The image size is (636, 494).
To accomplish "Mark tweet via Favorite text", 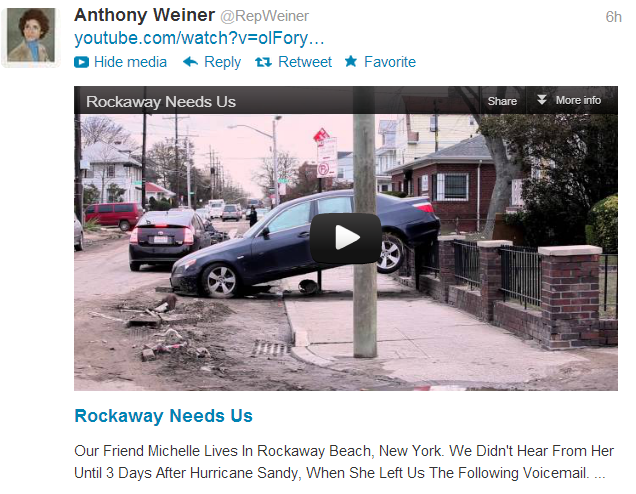I will [x=390, y=62].
